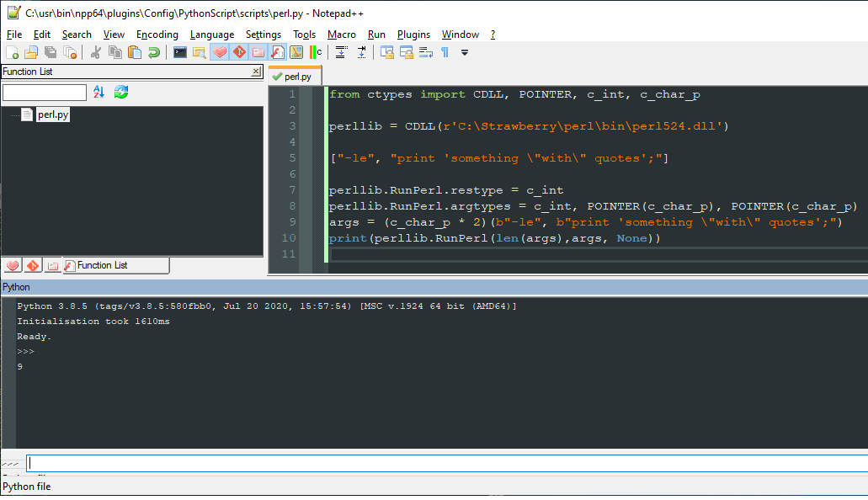
Task: Open the Macro menu
Action: 342,35
